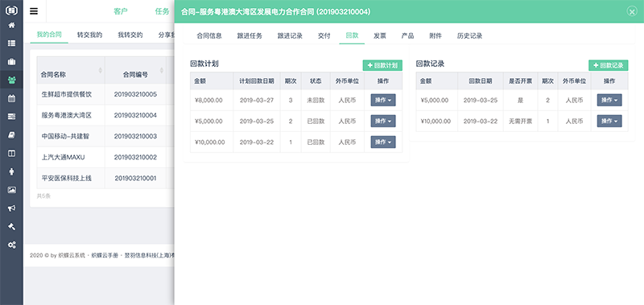644x305 pixels.
Task: Open the book icon in the sidebar
Action: tap(11, 134)
